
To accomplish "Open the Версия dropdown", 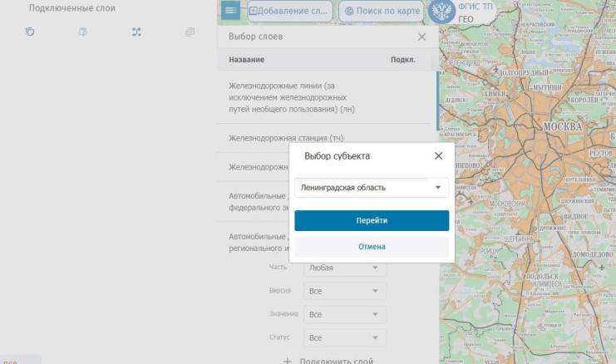I will click(x=345, y=292).
